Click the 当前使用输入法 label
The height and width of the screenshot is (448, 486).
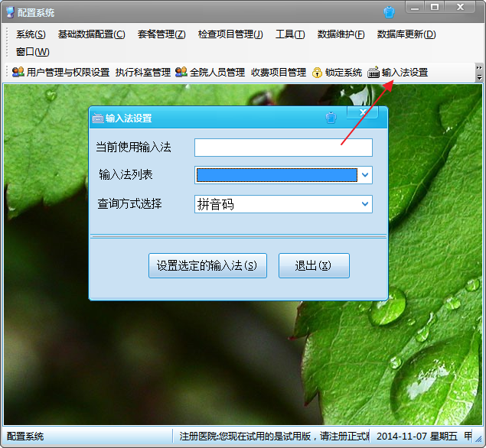pyautogui.click(x=133, y=147)
